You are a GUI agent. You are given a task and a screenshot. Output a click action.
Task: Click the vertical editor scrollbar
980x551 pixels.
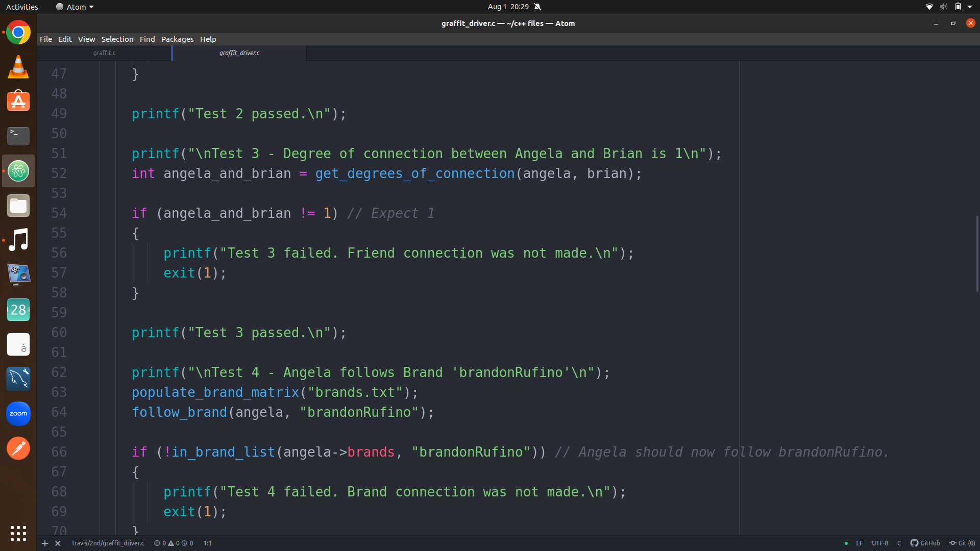[977, 254]
